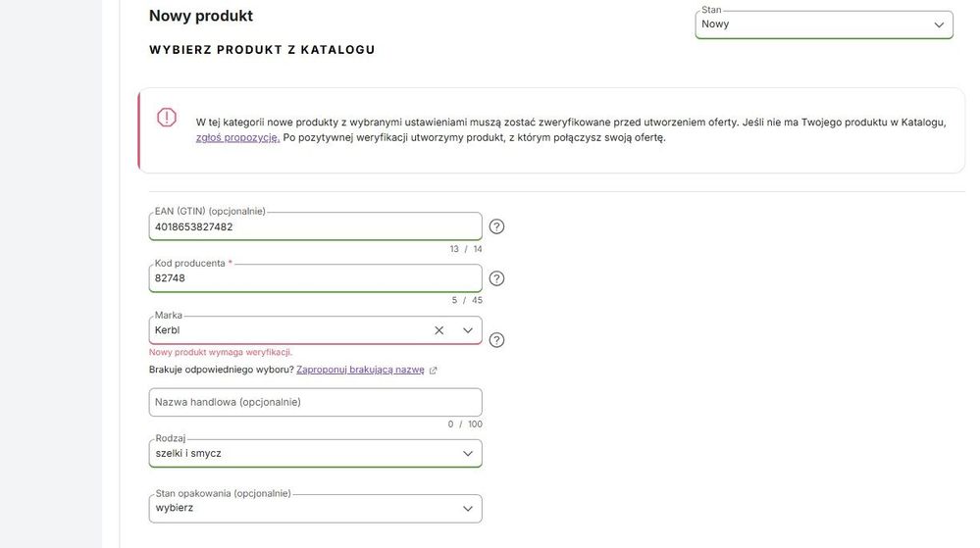The image size is (980, 548).
Task: Expand the Marka dropdown chevron
Action: pos(468,330)
